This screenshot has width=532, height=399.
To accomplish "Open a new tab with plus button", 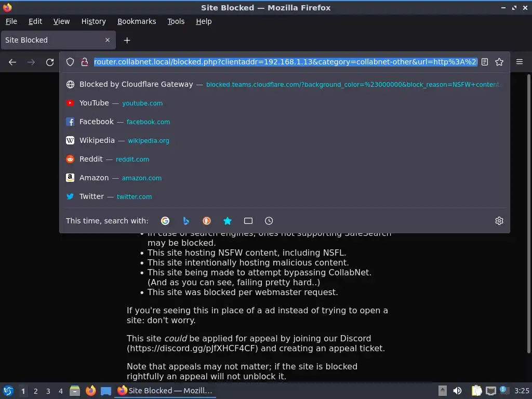I will 127,41.
